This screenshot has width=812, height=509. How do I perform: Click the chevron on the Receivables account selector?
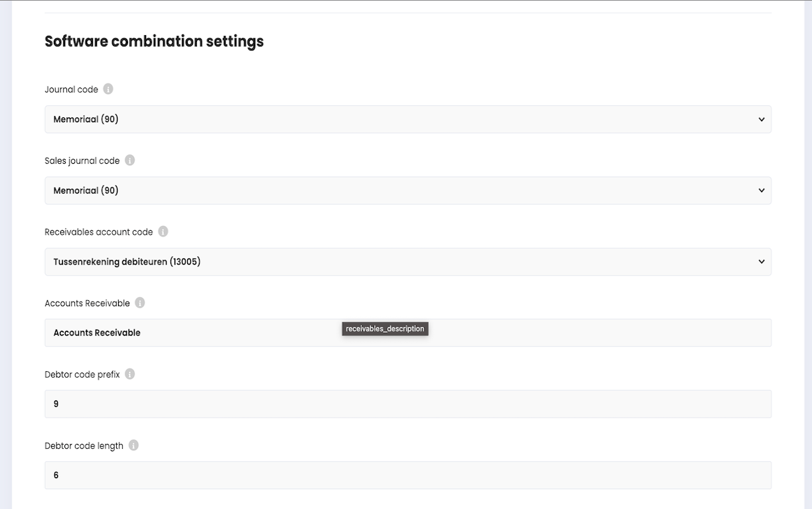[762, 261]
